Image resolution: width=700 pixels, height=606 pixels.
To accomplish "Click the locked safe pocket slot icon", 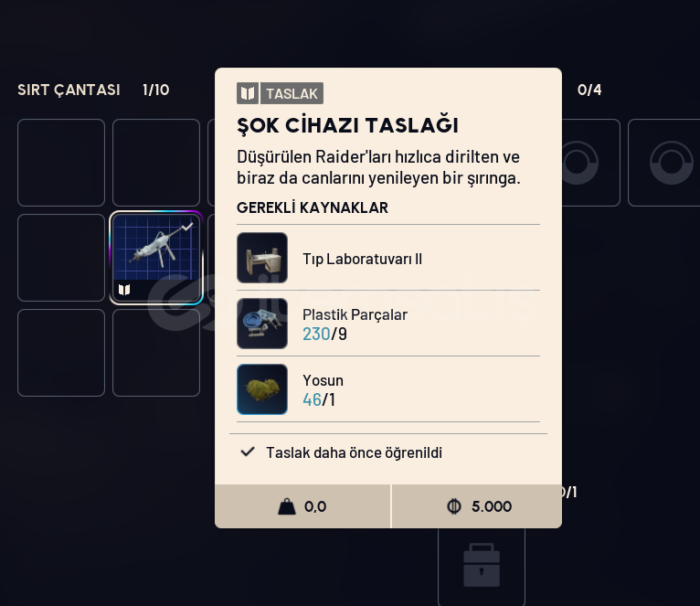I will (x=482, y=565).
